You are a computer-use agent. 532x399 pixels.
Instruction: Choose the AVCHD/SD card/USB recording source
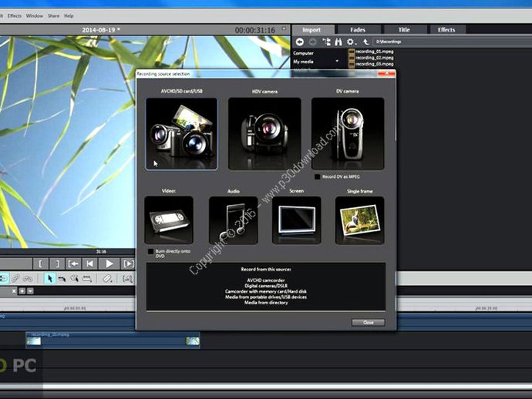click(x=181, y=133)
